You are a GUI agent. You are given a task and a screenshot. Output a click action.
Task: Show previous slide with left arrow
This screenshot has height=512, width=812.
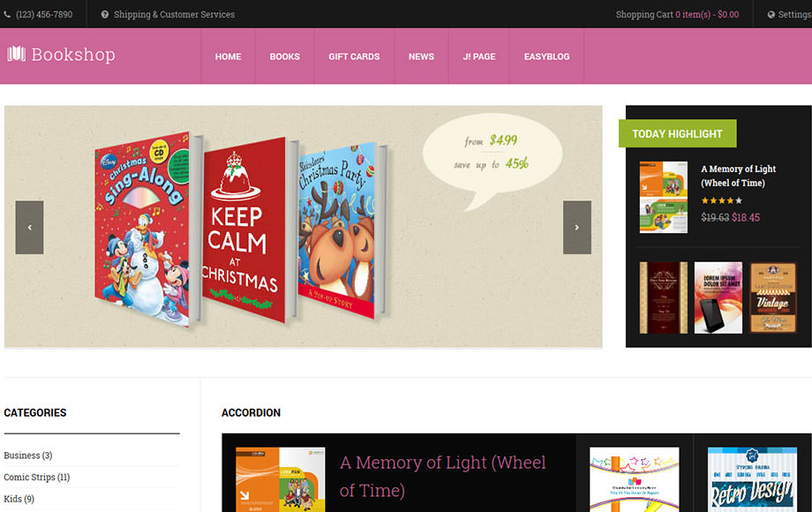29,227
